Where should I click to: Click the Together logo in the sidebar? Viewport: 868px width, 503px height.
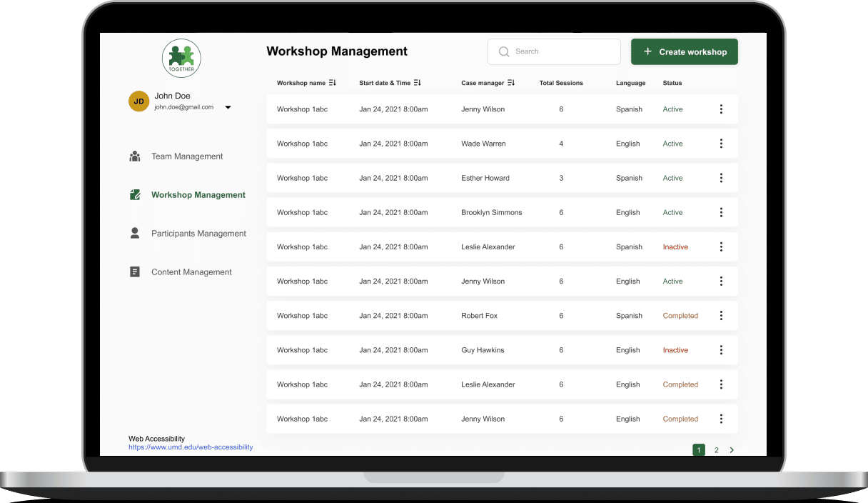pos(181,58)
